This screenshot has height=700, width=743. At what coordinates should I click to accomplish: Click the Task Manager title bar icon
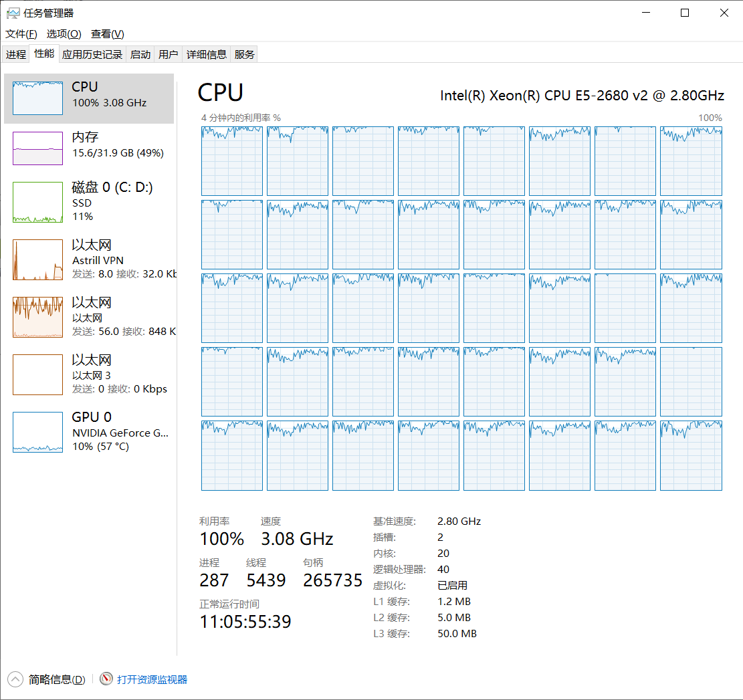click(x=13, y=13)
